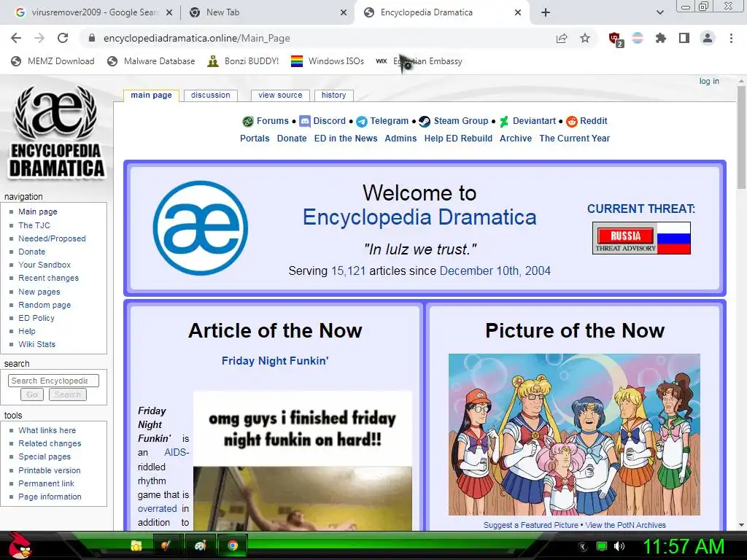The width and height of the screenshot is (747, 560).
Task: Open the Portals link
Action: (255, 138)
